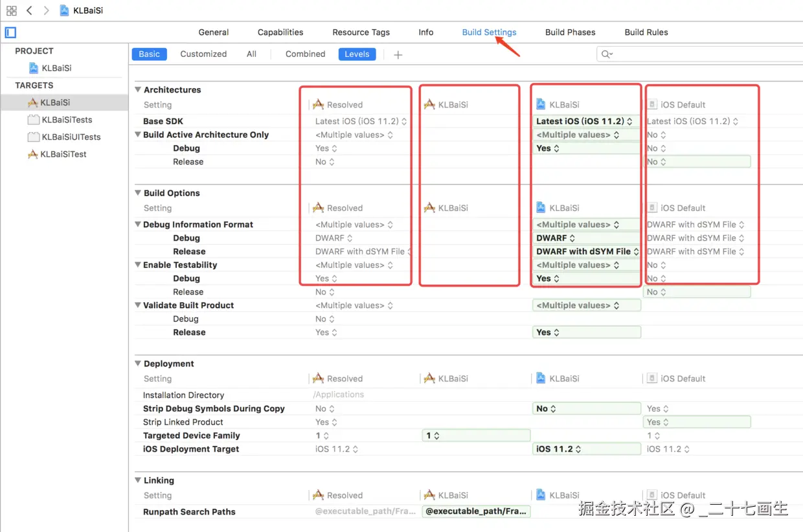Select KLBaiSi project in PROJECT section
The image size is (803, 532).
[x=56, y=68]
